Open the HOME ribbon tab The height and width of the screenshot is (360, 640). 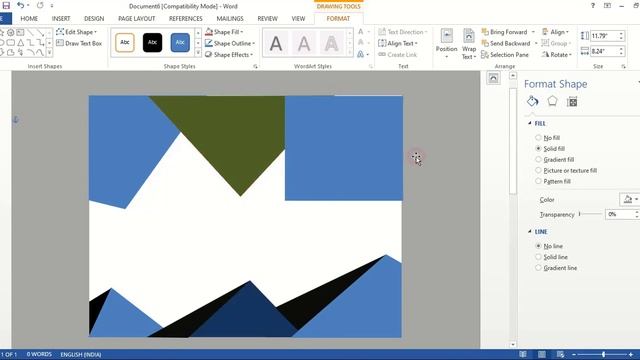pyautogui.click(x=29, y=19)
